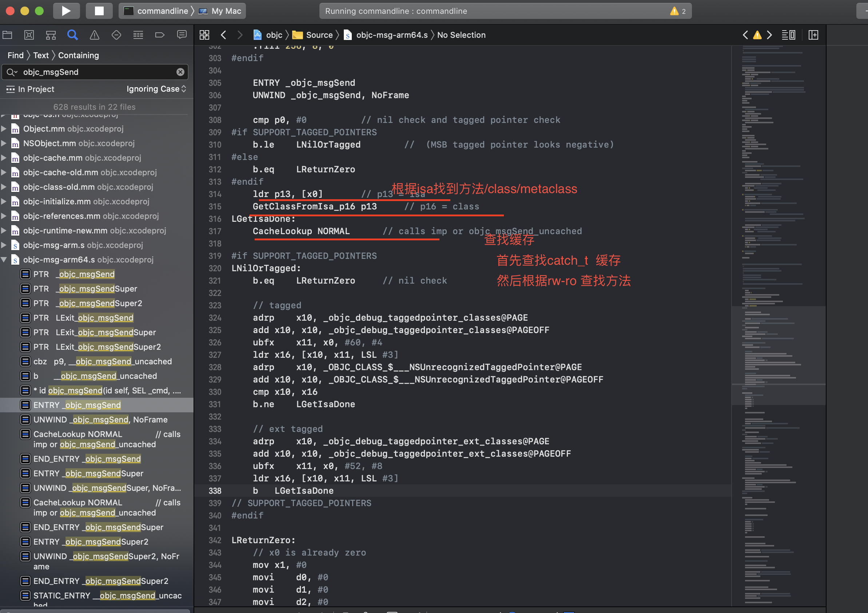
Task: Click the Run (play) button
Action: point(66,11)
